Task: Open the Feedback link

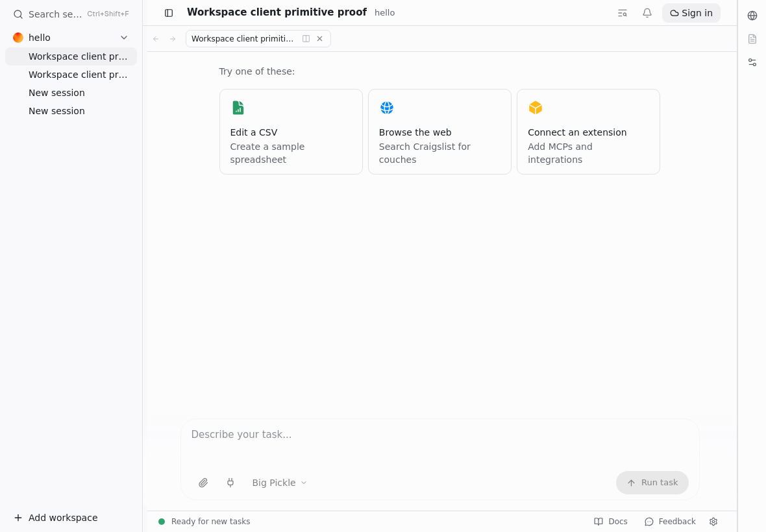Action: [670, 521]
